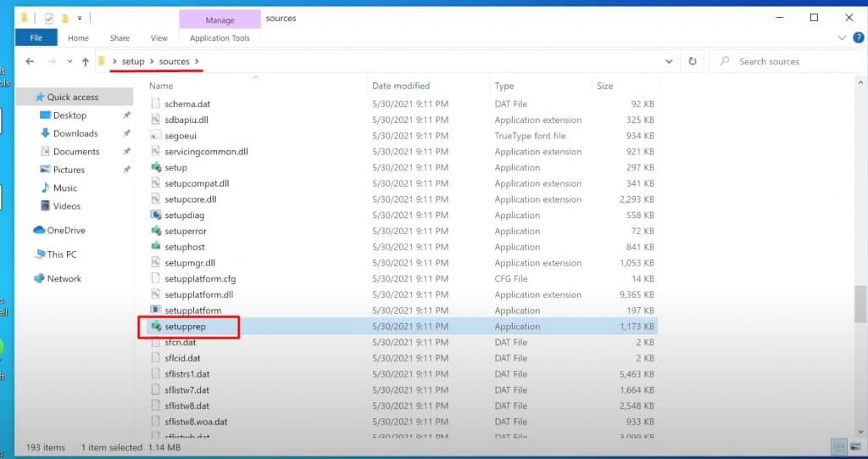The width and height of the screenshot is (868, 459).
Task: Sort files by Date modified column
Action: [400, 86]
